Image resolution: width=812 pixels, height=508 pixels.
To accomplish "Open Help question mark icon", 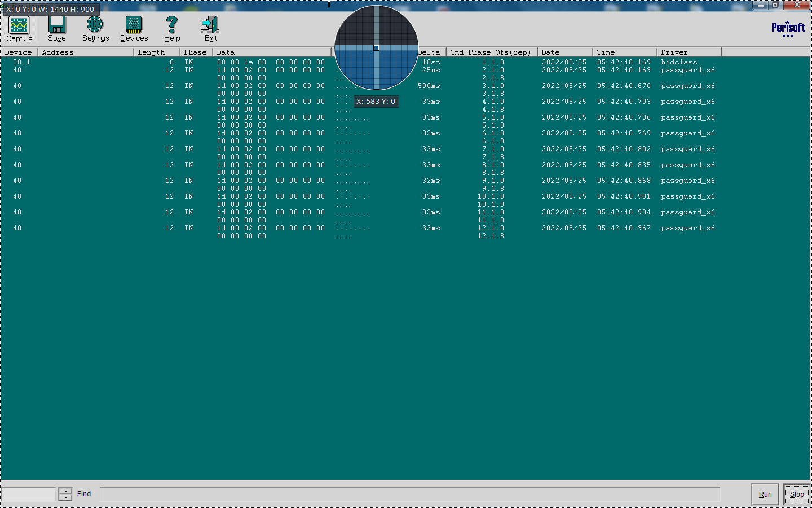I will coord(172,25).
